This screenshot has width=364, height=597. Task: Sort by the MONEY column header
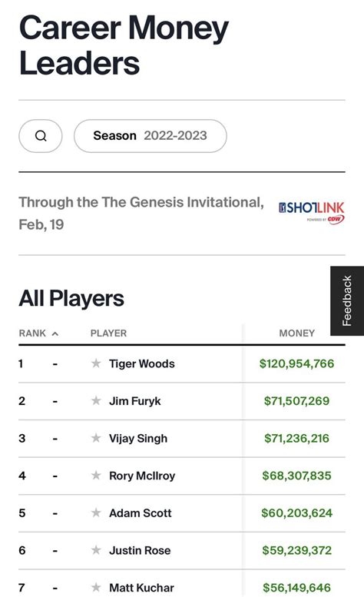point(296,333)
